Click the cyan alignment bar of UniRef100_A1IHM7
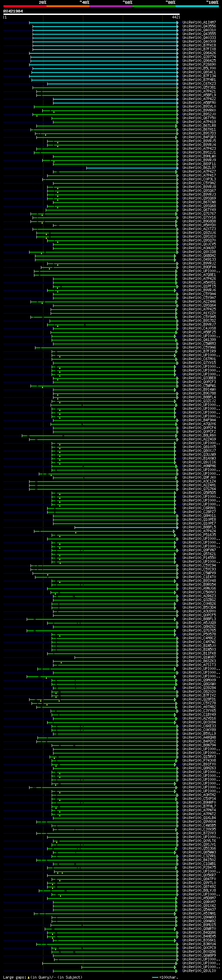The height and width of the screenshot is (980, 222). tap(104, 23)
